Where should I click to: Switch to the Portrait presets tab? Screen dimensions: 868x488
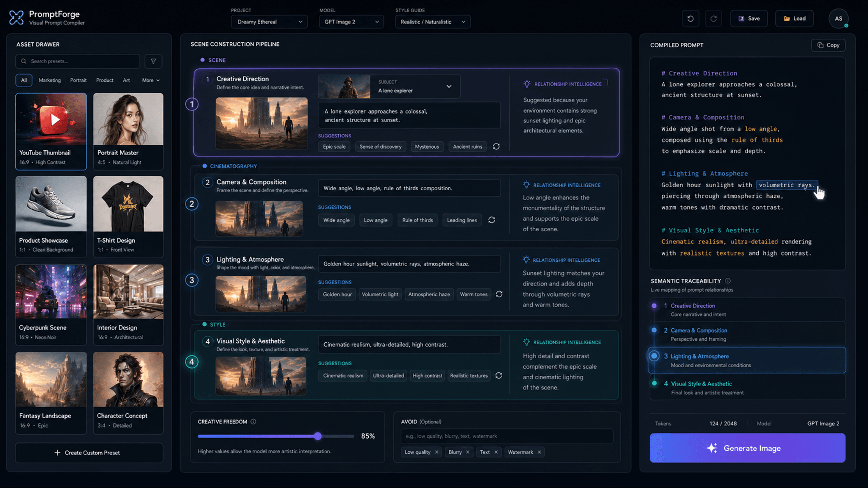pos(78,80)
